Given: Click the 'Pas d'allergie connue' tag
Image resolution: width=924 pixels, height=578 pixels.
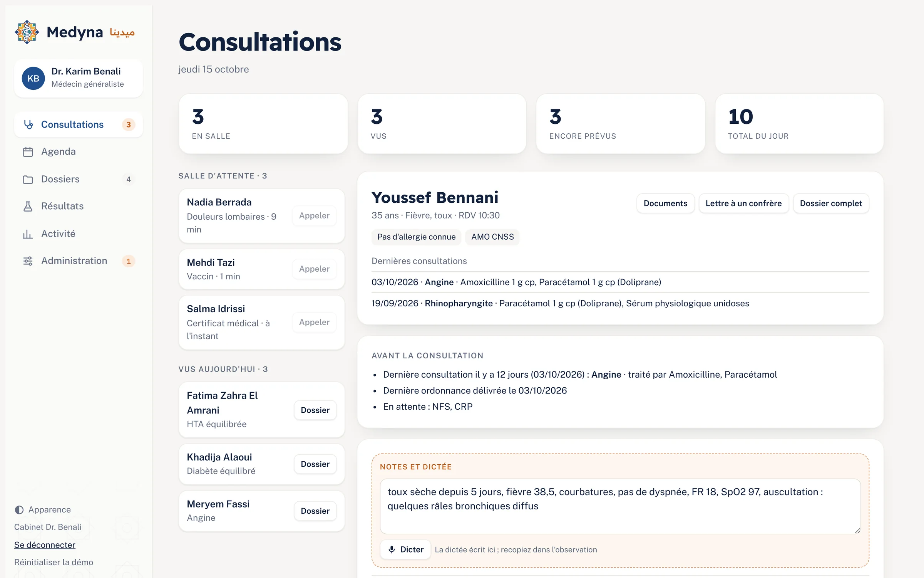Looking at the screenshot, I should click(416, 237).
